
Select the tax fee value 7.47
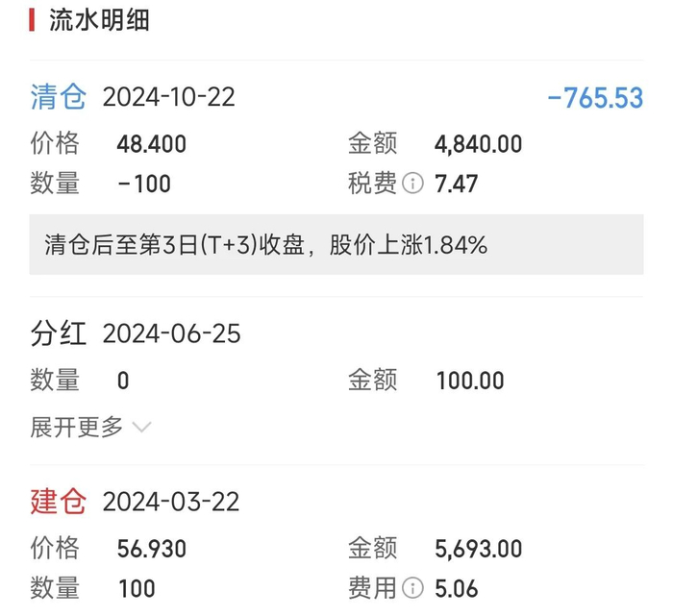[x=456, y=183]
